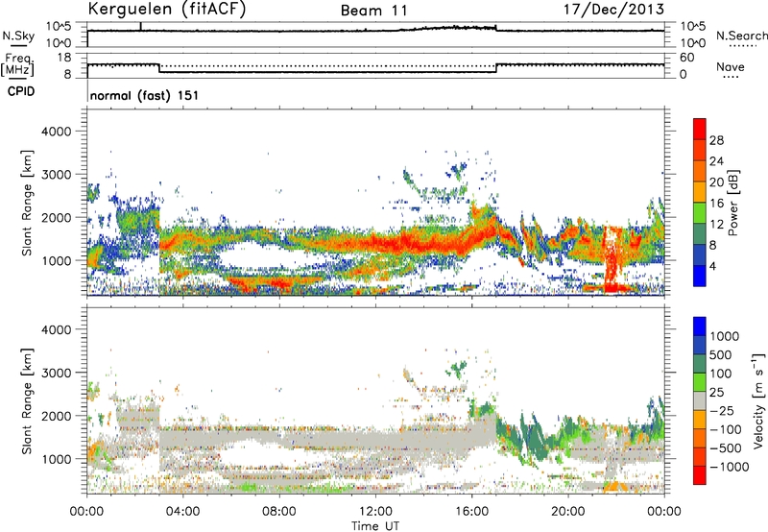Click the 20:00 time tick label
Viewport: 768px width, 532px height.
tap(567, 512)
